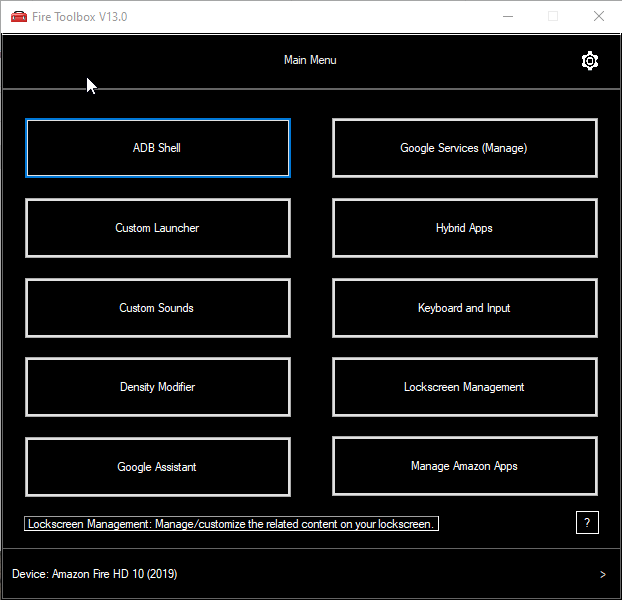Click the Device: Amazon Fire HD 10 text
This screenshot has width=622, height=600.
tap(95, 574)
